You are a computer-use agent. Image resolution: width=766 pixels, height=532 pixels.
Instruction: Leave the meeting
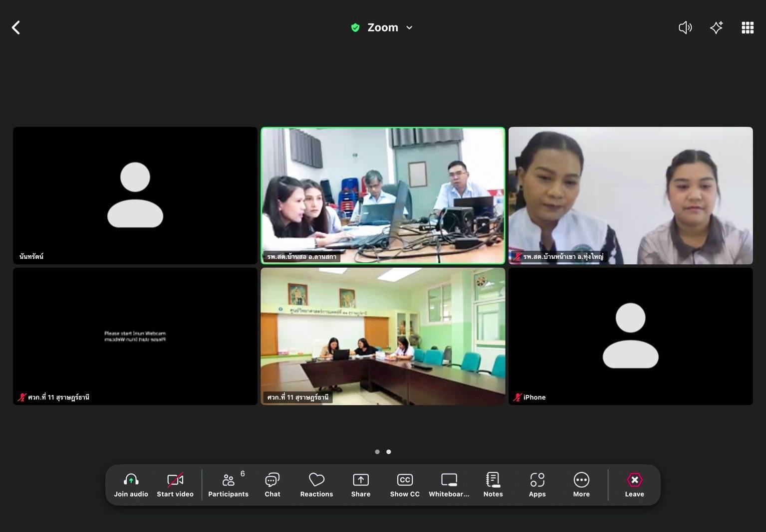[634, 485]
